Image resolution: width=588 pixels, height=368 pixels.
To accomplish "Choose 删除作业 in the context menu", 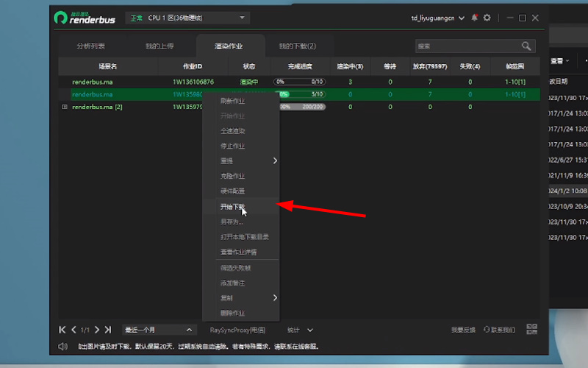I will [232, 313].
